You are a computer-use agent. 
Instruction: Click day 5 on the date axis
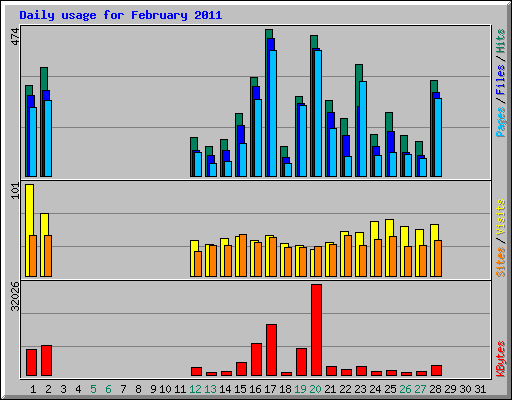coord(93,389)
